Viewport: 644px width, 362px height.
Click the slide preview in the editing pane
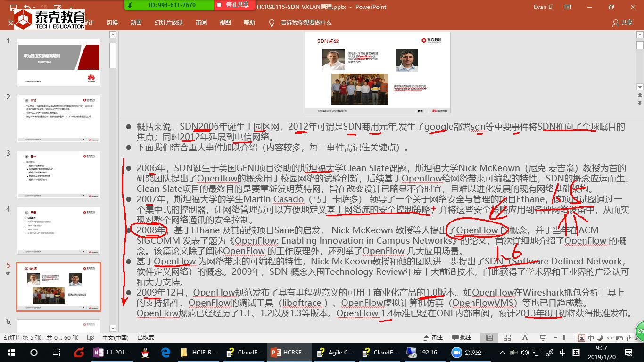tap(378, 73)
